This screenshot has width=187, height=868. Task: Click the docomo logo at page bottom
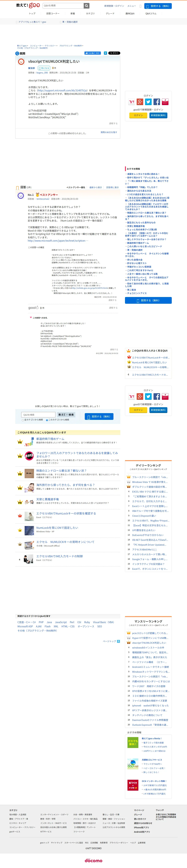[x=93, y=860]
